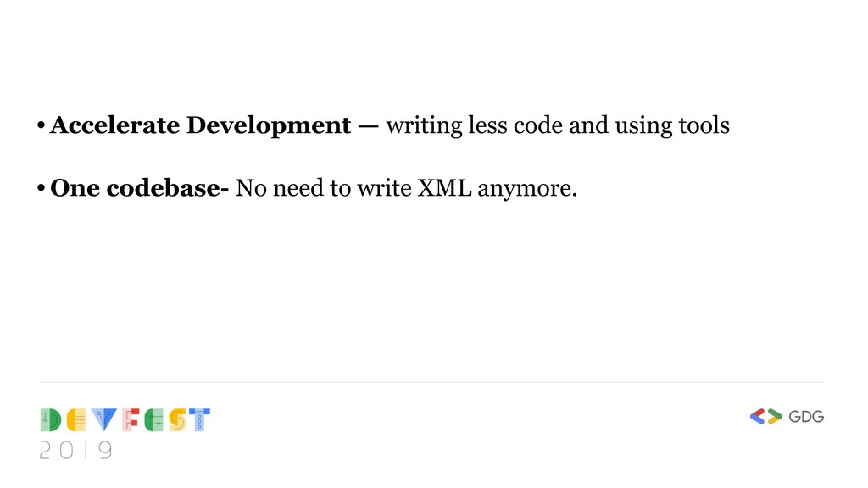This screenshot has width=868, height=488.
Task: Click the 2019 year text
Action: click(75, 451)
